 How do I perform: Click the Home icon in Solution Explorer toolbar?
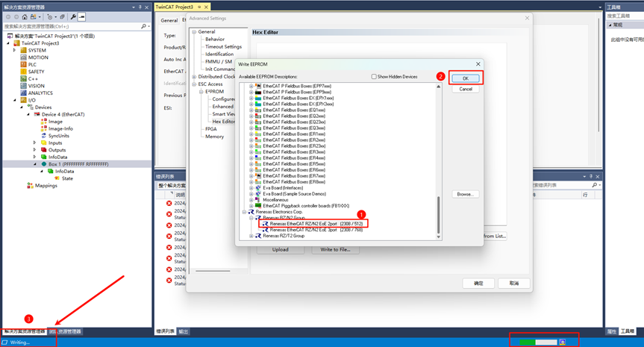[x=25, y=17]
